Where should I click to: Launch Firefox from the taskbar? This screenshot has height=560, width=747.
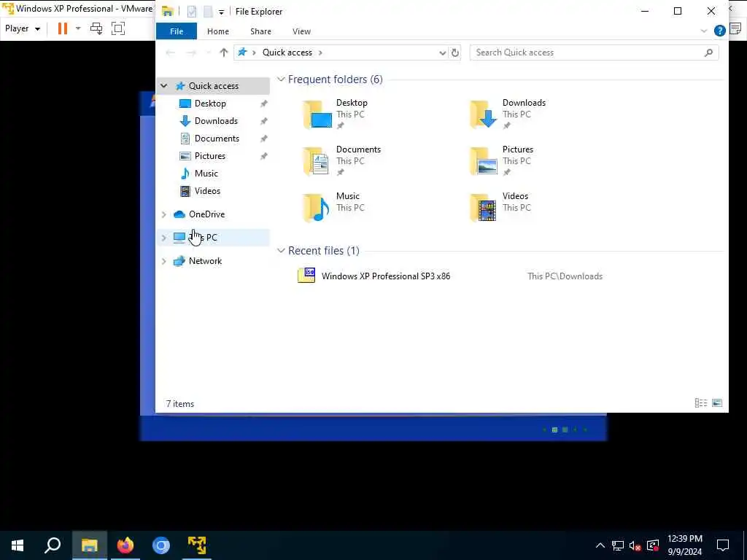point(125,545)
